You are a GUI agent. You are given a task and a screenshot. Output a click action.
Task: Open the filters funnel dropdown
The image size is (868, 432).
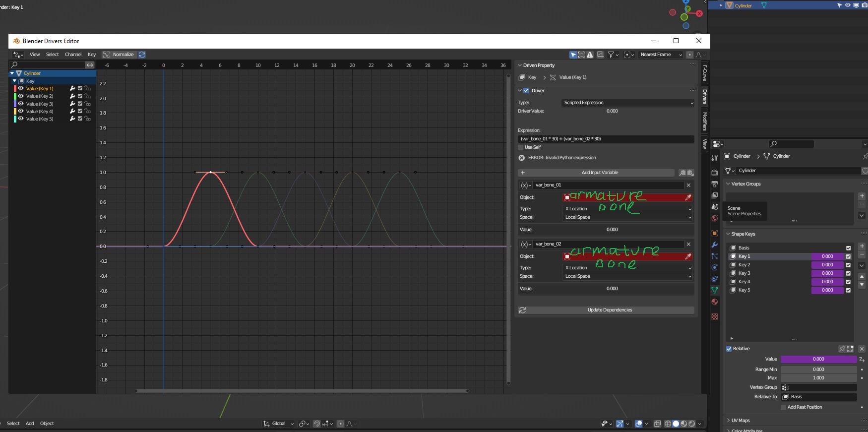click(614, 55)
